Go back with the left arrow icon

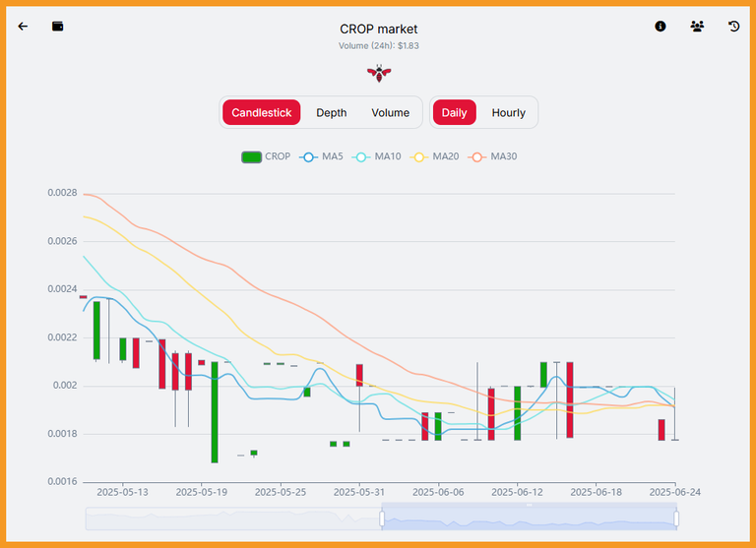pyautogui.click(x=23, y=27)
